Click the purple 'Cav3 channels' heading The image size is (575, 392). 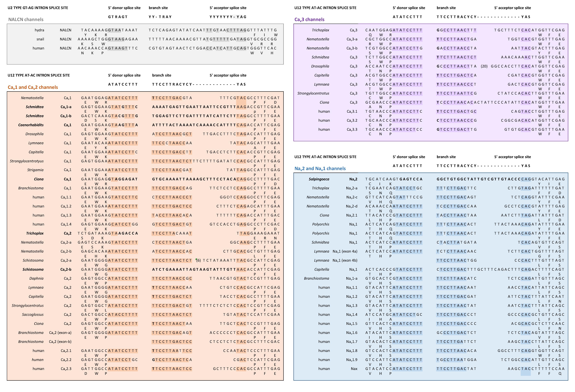[x=309, y=19]
